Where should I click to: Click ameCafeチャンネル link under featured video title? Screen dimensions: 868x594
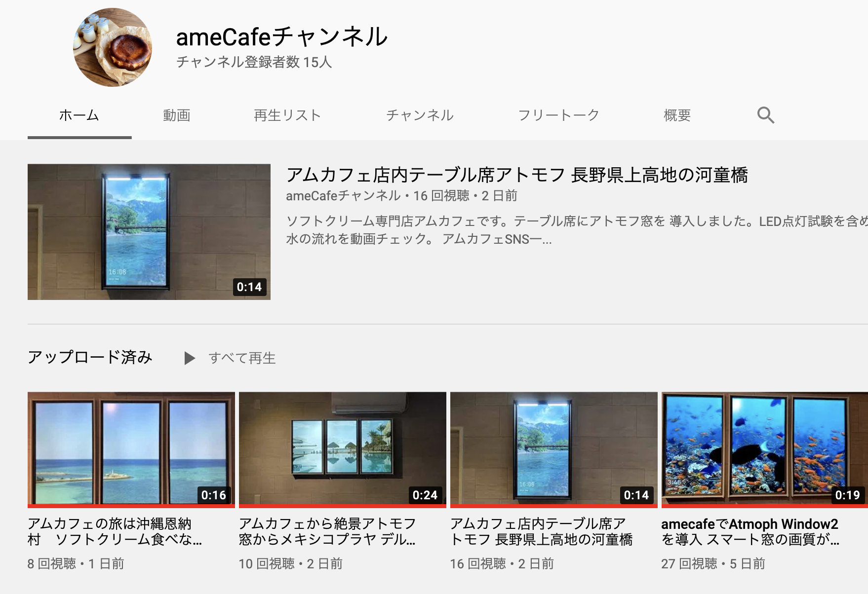[x=343, y=196]
